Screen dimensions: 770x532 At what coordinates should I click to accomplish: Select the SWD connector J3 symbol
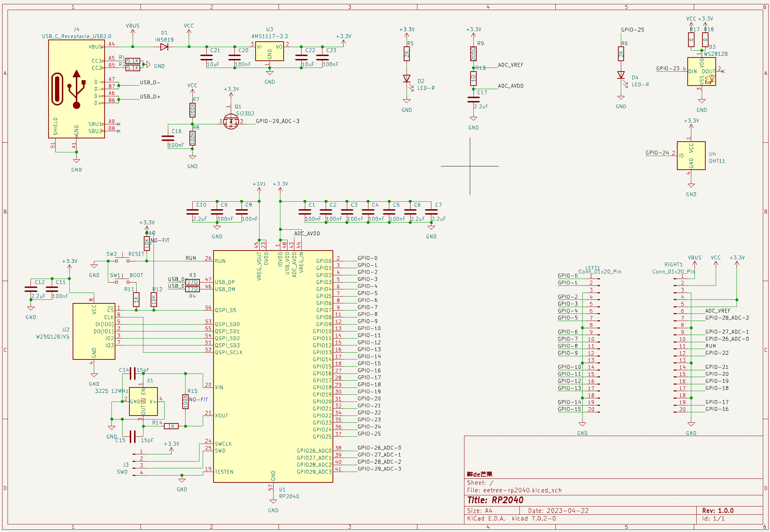[137, 465]
